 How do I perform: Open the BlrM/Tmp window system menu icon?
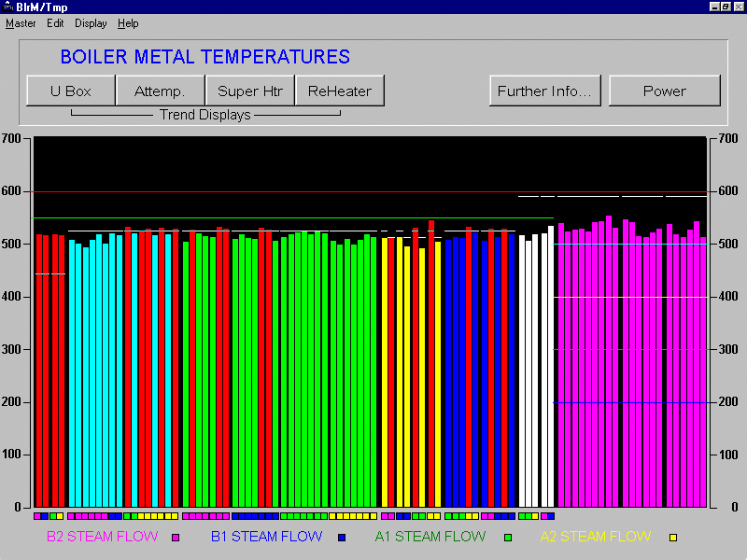tap(7, 7)
